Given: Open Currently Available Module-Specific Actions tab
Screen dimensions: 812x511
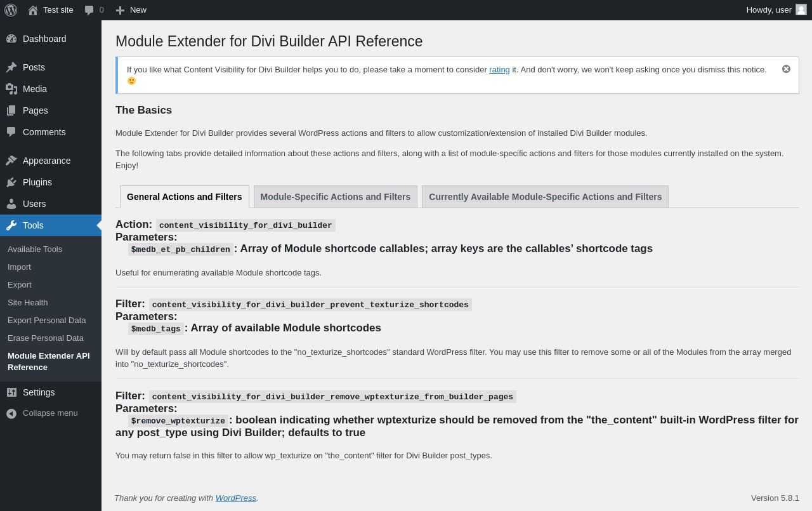Looking at the screenshot, I should pos(545,197).
